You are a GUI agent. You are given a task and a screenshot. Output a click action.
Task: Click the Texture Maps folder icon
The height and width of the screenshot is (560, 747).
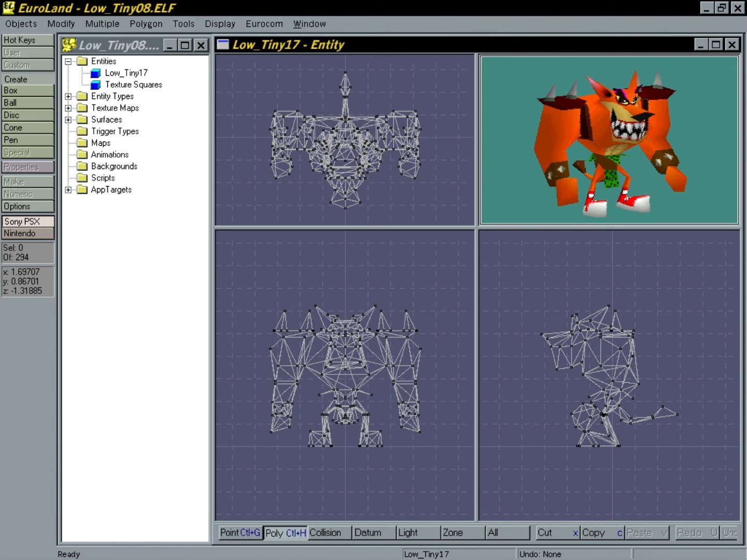pyautogui.click(x=82, y=108)
